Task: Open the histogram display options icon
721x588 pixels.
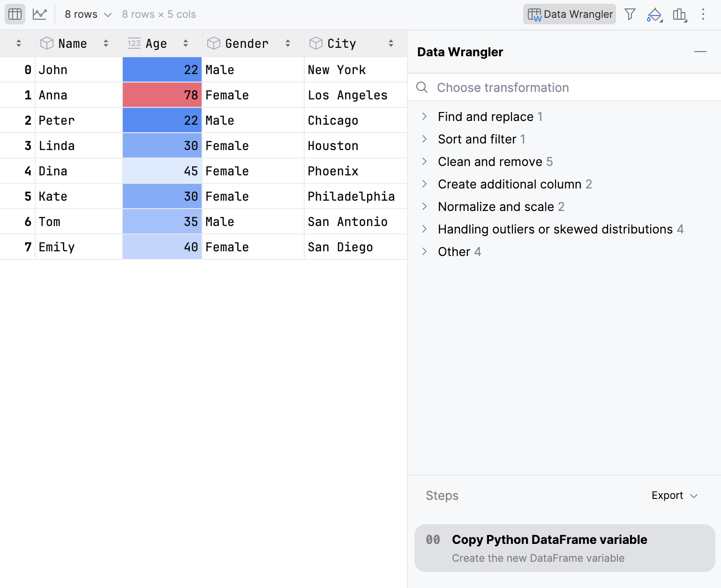Action: (x=679, y=14)
